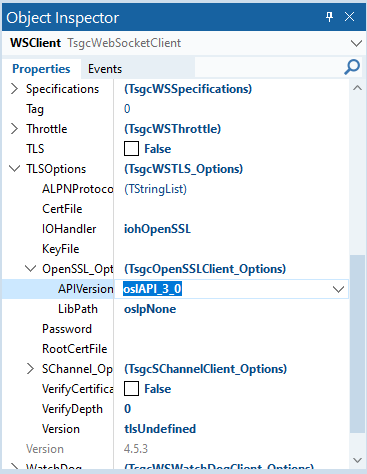This screenshot has width=367, height=474.
Task: Select the LibPath property name
Action: click(78, 309)
